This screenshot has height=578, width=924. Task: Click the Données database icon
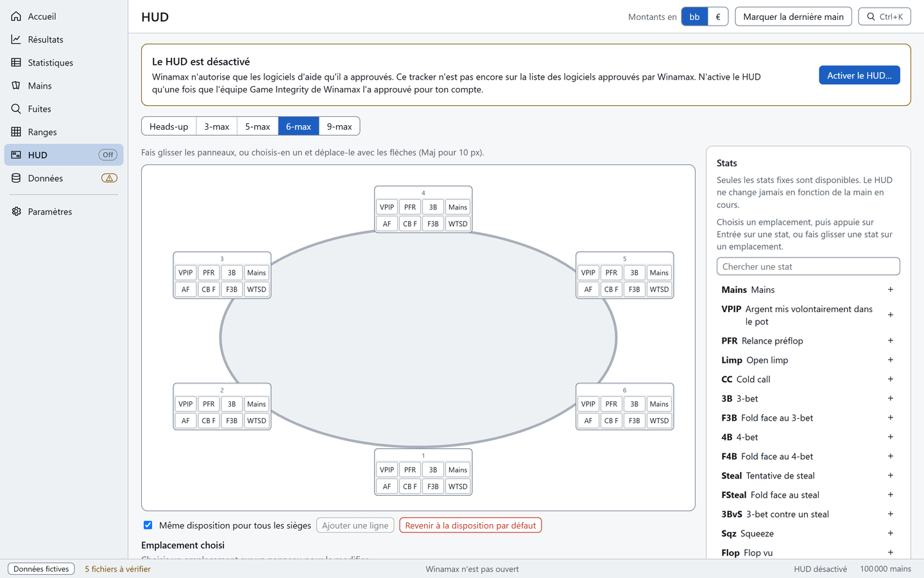[16, 178]
